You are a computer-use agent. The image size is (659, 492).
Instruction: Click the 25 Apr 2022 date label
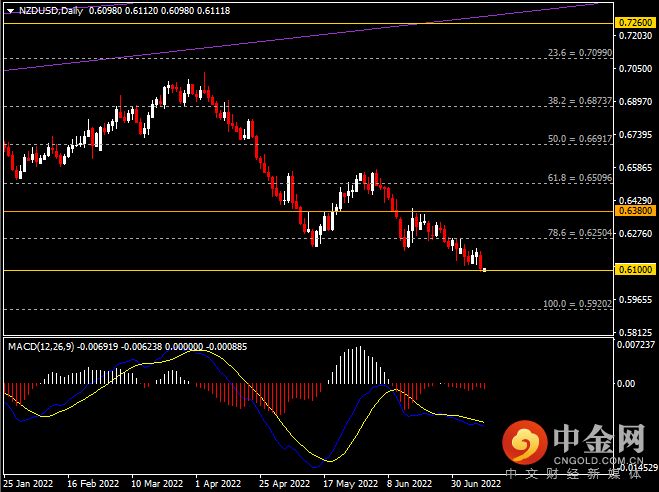coord(285,484)
